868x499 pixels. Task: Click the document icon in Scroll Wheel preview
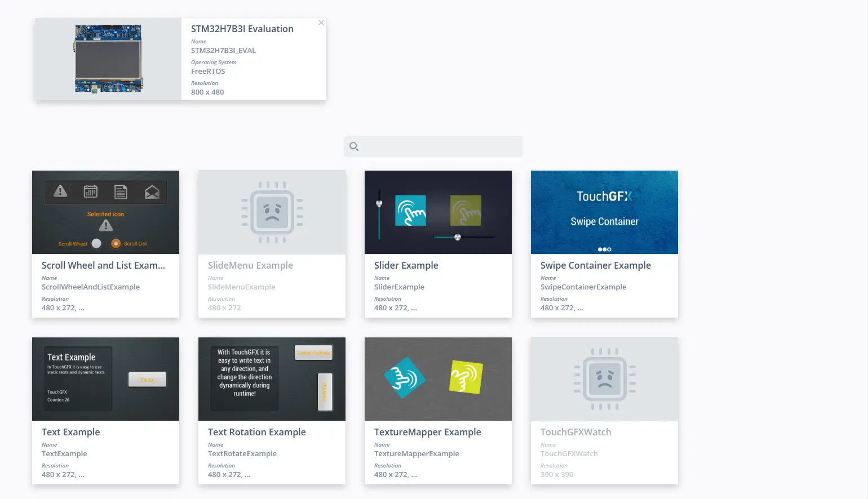[x=121, y=192]
